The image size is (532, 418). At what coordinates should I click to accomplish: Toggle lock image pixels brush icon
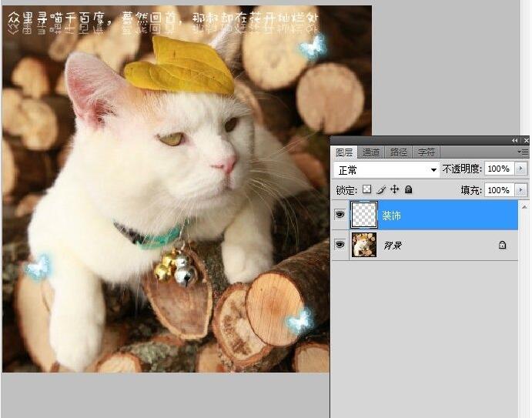[x=381, y=189]
